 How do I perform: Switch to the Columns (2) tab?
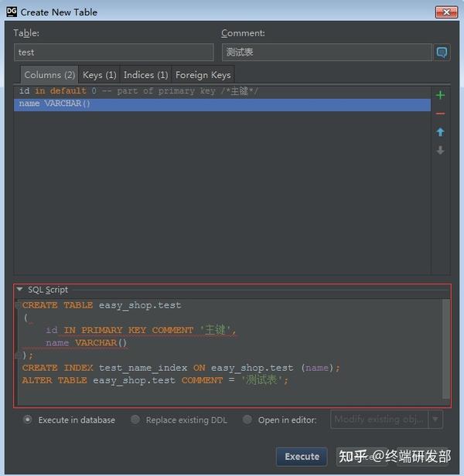click(x=49, y=75)
